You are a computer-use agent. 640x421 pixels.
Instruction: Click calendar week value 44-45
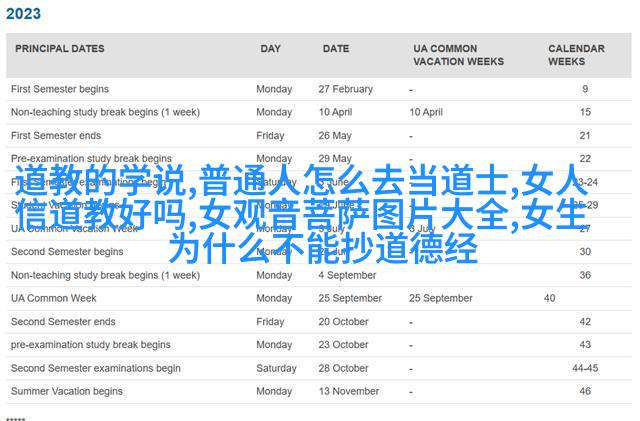pos(585,368)
